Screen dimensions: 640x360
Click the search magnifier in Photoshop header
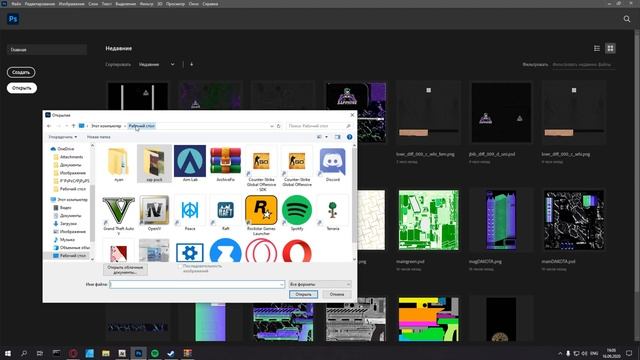click(x=627, y=19)
